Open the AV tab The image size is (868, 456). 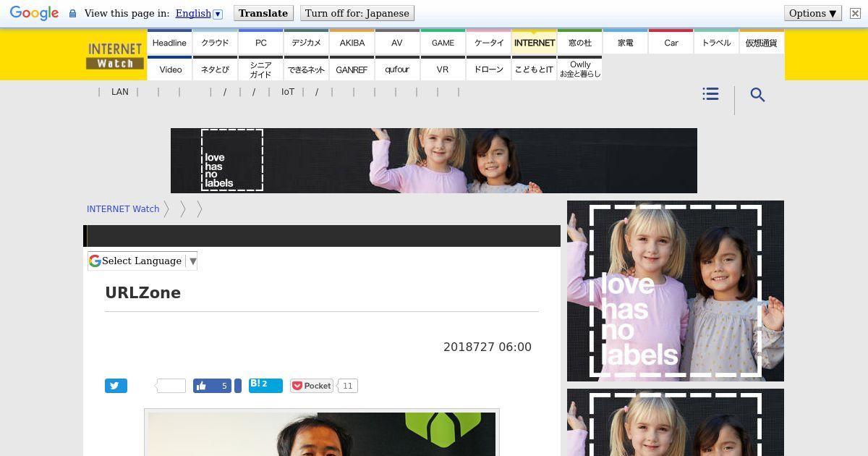coord(397,43)
